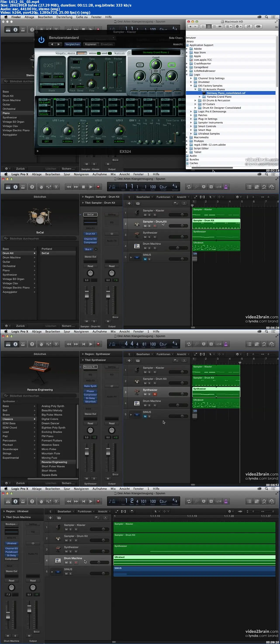This screenshot has width=280, height=644.
Task: Open the Mix menu in the 00:06:52 frame
Action: pyautogui.click(x=113, y=331)
